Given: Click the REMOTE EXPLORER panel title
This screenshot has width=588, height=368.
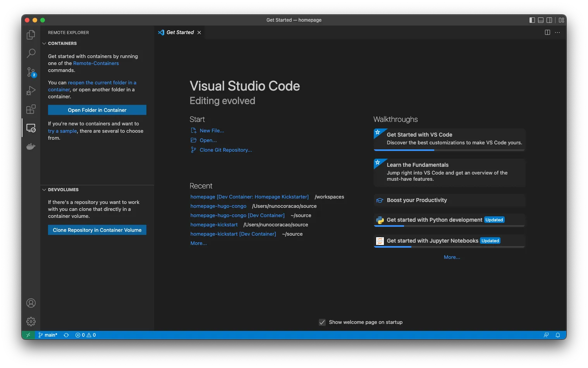Looking at the screenshot, I should [x=68, y=33].
